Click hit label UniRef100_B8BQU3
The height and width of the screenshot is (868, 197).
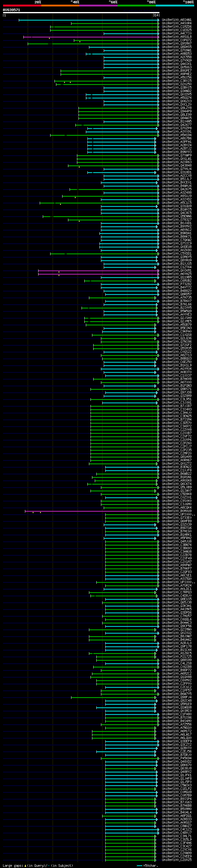pos(176,358)
